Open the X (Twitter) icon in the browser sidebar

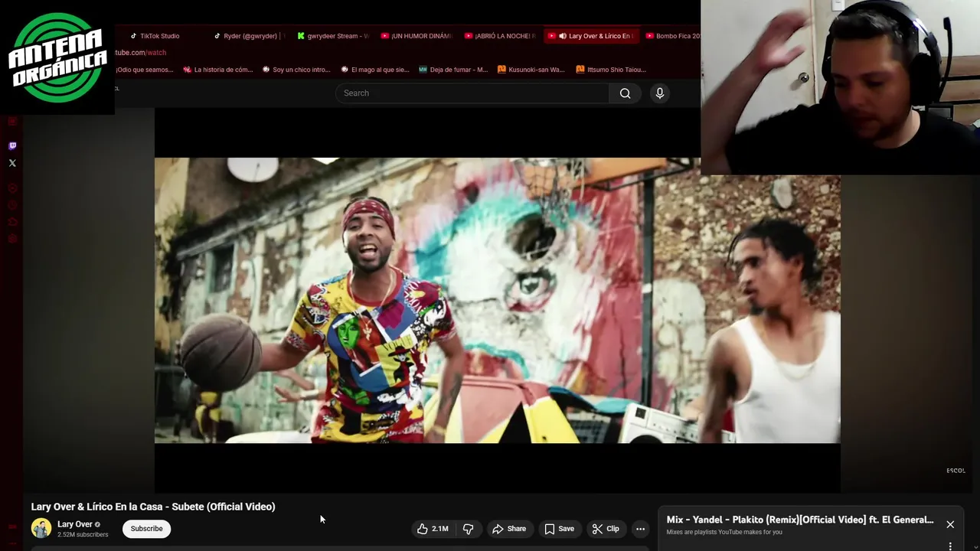[x=12, y=163]
